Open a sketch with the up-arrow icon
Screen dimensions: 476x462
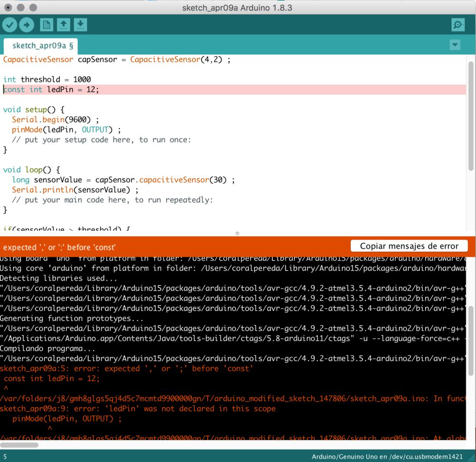click(63, 25)
